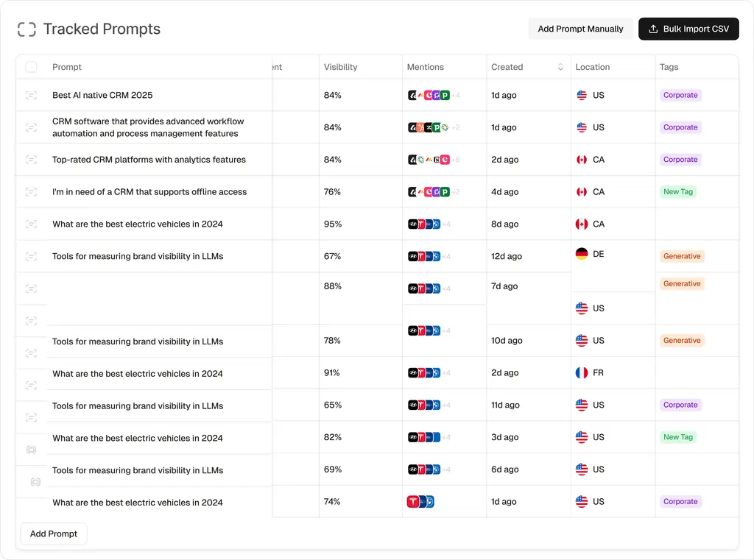Click the upload icon in Bulk Import CSV
Screen dimensions: 754x560
coord(653,29)
